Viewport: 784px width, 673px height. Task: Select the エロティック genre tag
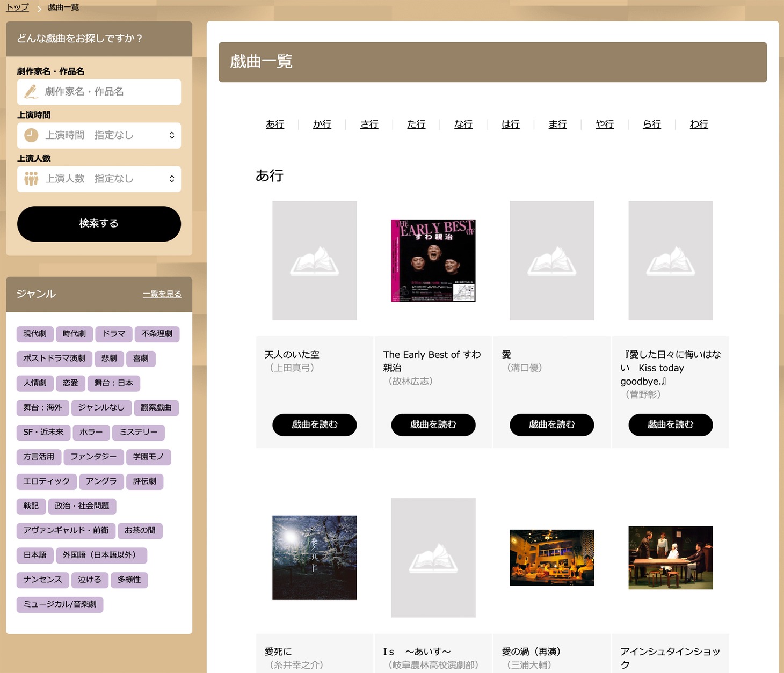47,482
